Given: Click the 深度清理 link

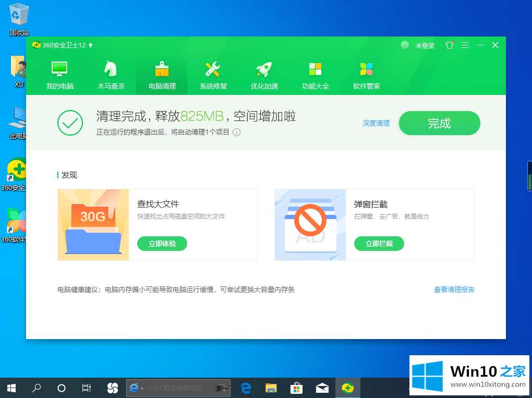Looking at the screenshot, I should pos(376,123).
